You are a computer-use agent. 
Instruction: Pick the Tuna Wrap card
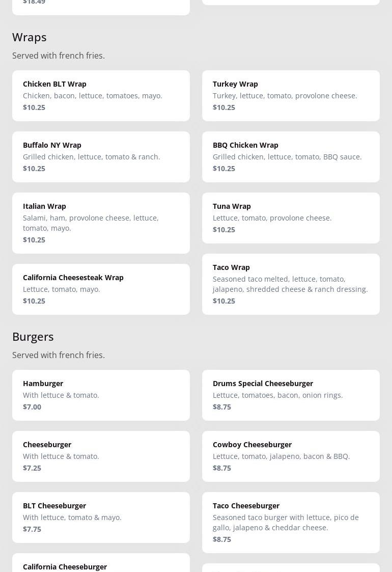[291, 218]
